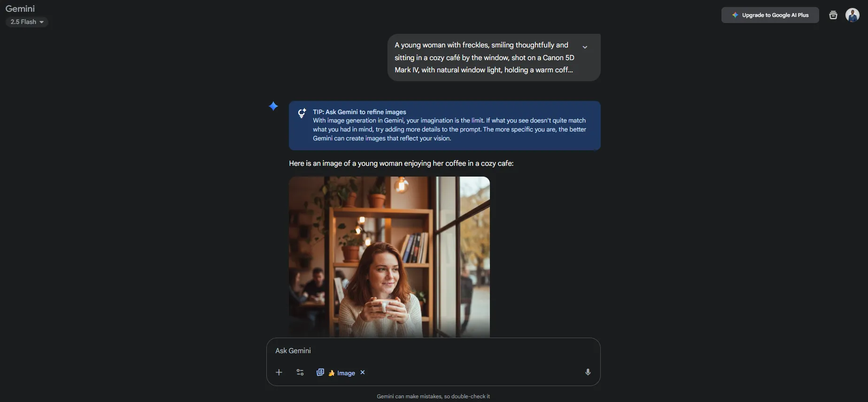The width and height of the screenshot is (868, 402).
Task: Click the TIP: Ask Gemini to refine images banner
Action: (x=444, y=125)
